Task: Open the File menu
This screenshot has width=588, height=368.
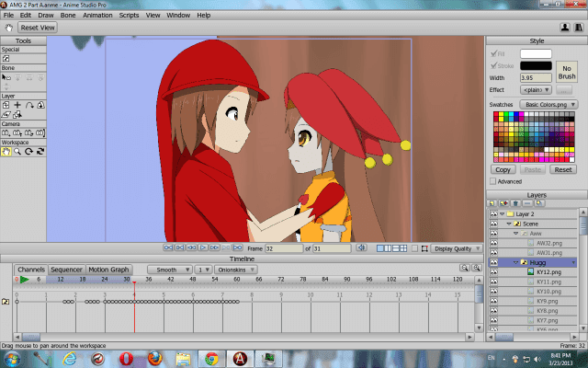Action: (x=8, y=16)
